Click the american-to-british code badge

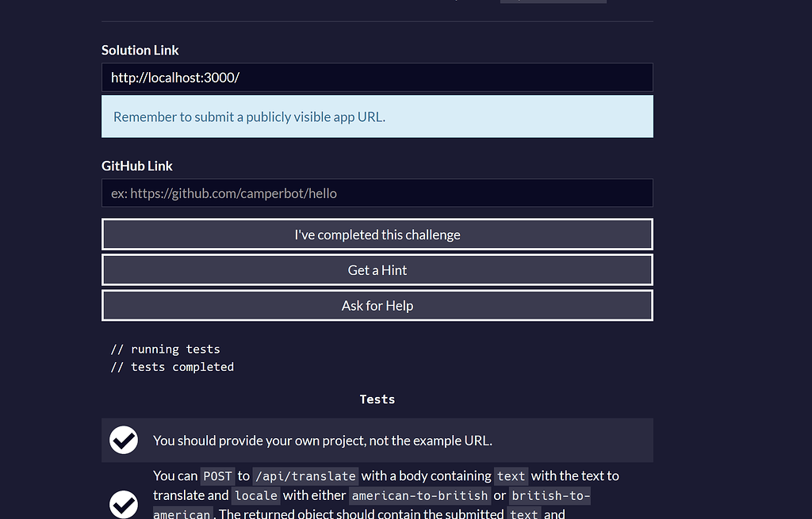419,496
